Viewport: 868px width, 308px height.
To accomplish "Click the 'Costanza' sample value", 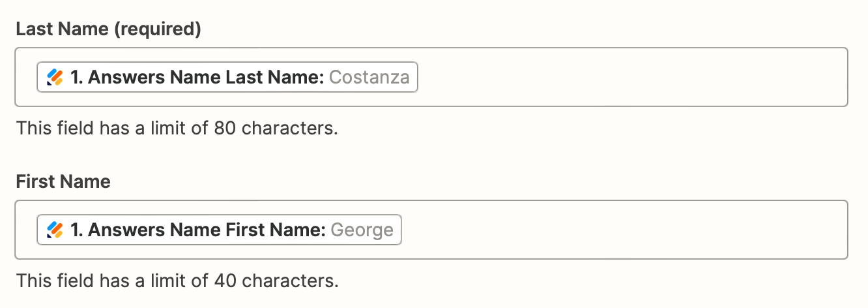I will (369, 78).
